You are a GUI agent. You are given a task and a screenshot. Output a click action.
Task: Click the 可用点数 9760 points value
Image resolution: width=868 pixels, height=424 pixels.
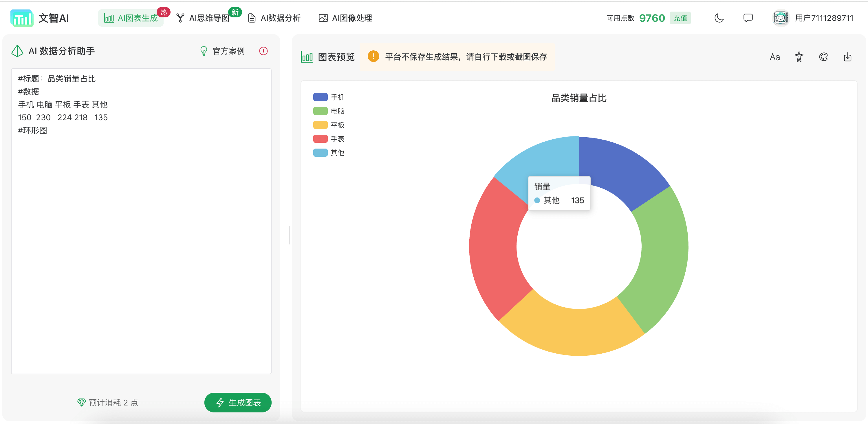point(652,18)
